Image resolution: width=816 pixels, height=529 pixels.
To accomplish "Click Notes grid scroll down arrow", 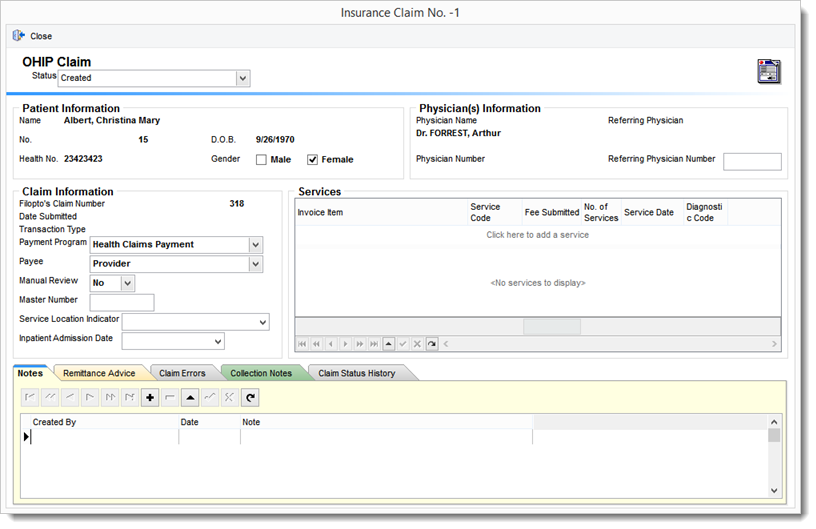I will (x=774, y=491).
